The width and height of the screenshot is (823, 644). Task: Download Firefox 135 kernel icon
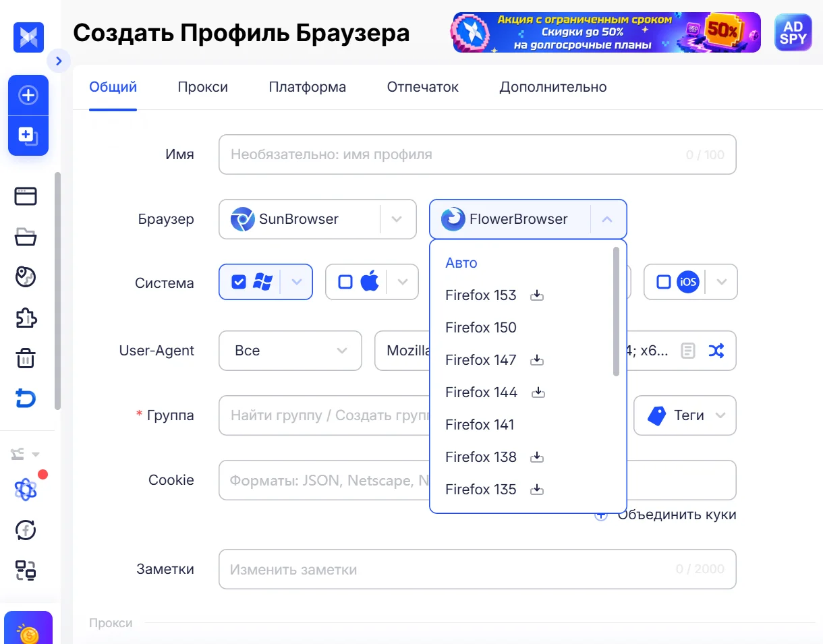click(x=537, y=490)
